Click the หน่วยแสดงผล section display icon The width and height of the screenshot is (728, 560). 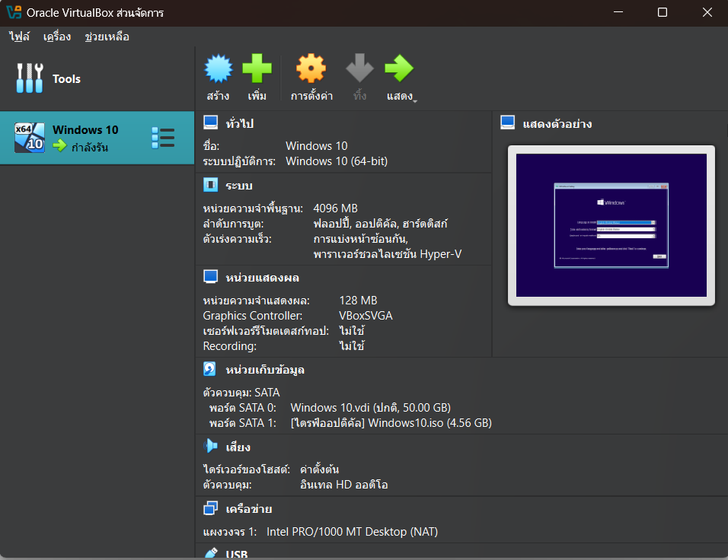point(211,276)
